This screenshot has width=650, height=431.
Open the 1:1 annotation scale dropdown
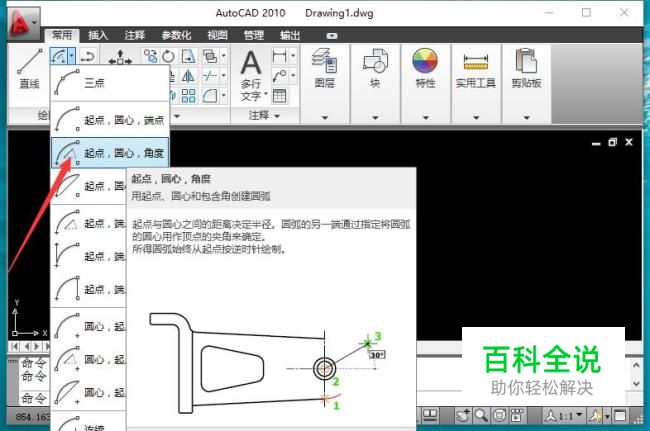[564, 415]
